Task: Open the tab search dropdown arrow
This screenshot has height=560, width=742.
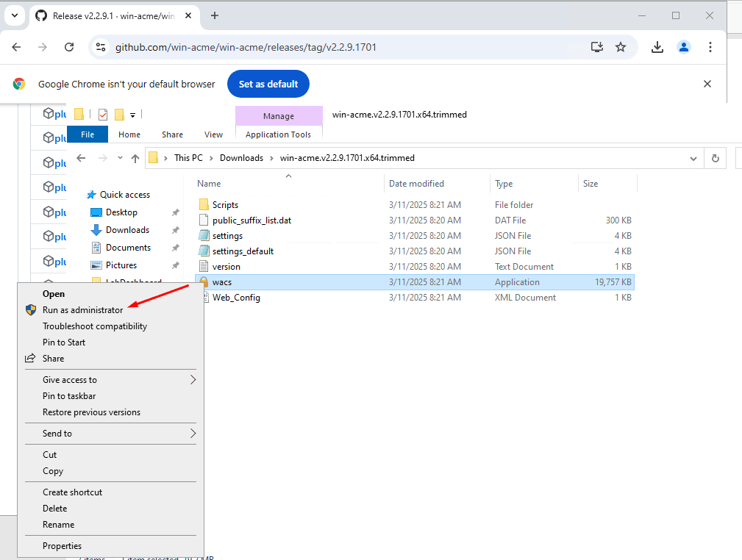Action: tap(15, 15)
